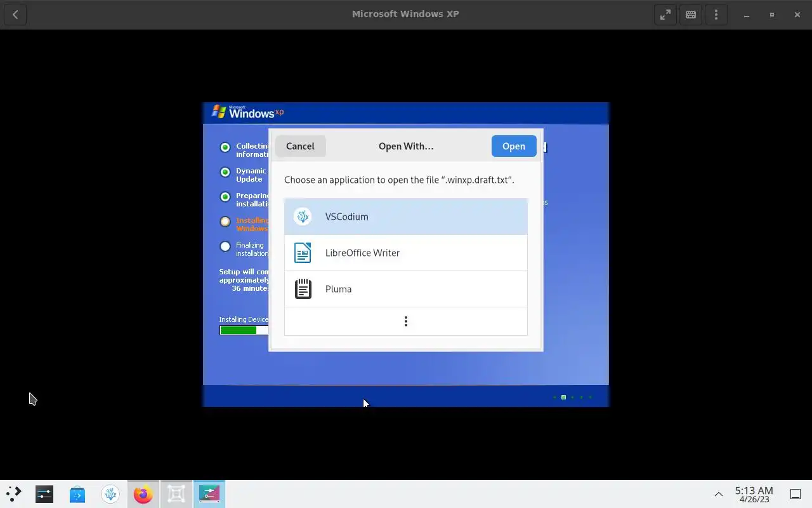
Task: Launch VSCodium from the taskbar
Action: [x=110, y=494]
